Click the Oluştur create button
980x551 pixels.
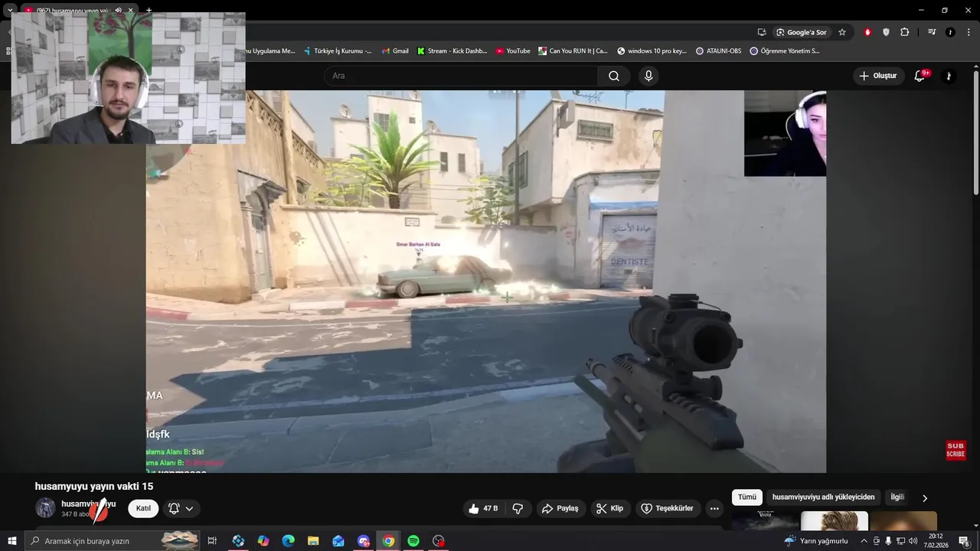tap(878, 76)
